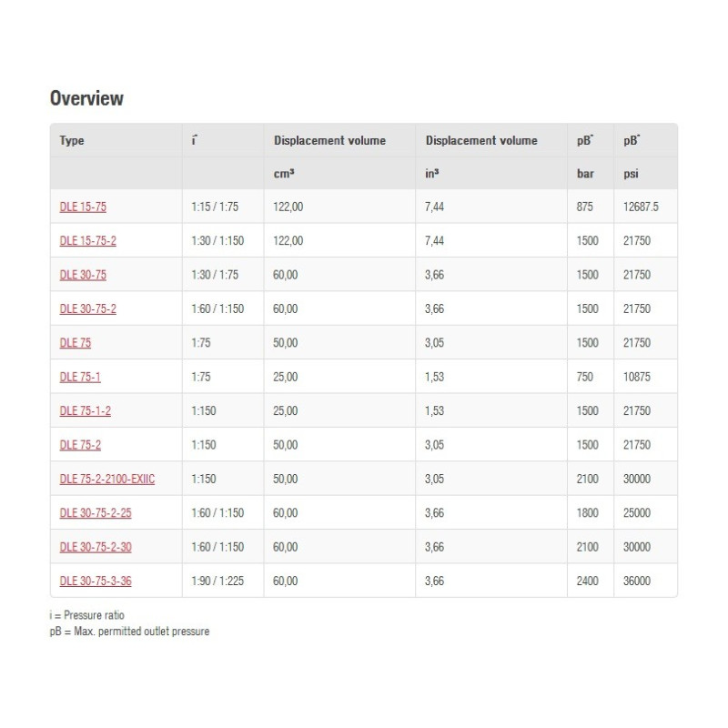Follow the DLE 30-75-3-36 link
The image size is (728, 728).
[x=96, y=581]
